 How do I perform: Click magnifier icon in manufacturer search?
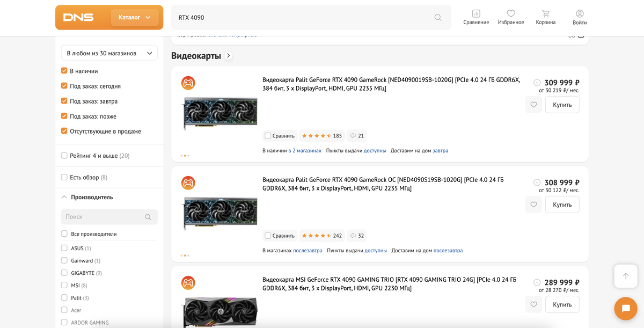[x=148, y=217]
